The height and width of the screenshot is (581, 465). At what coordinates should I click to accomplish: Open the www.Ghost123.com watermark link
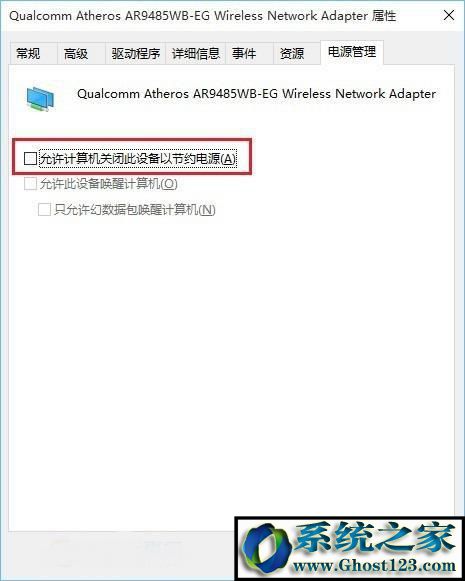pyautogui.click(x=374, y=565)
